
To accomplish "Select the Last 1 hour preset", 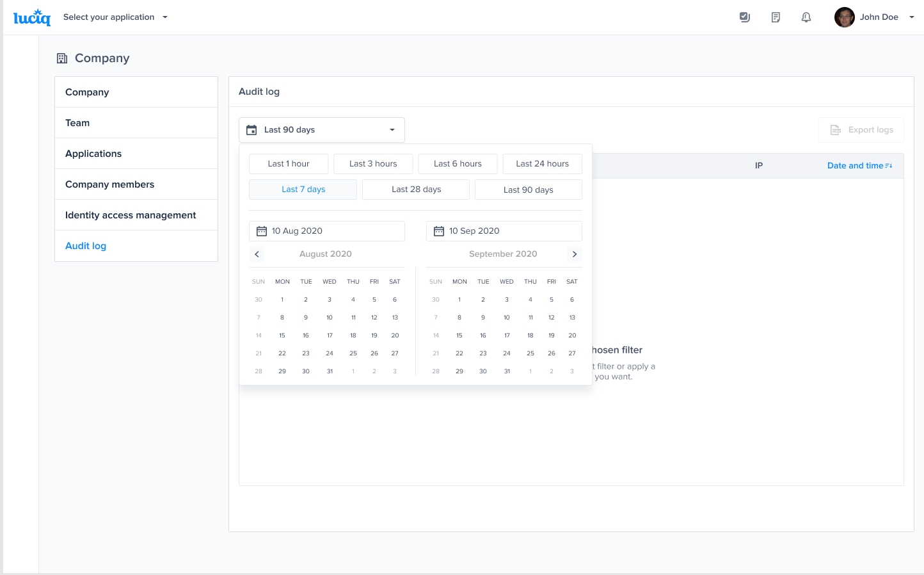I will pyautogui.click(x=289, y=164).
